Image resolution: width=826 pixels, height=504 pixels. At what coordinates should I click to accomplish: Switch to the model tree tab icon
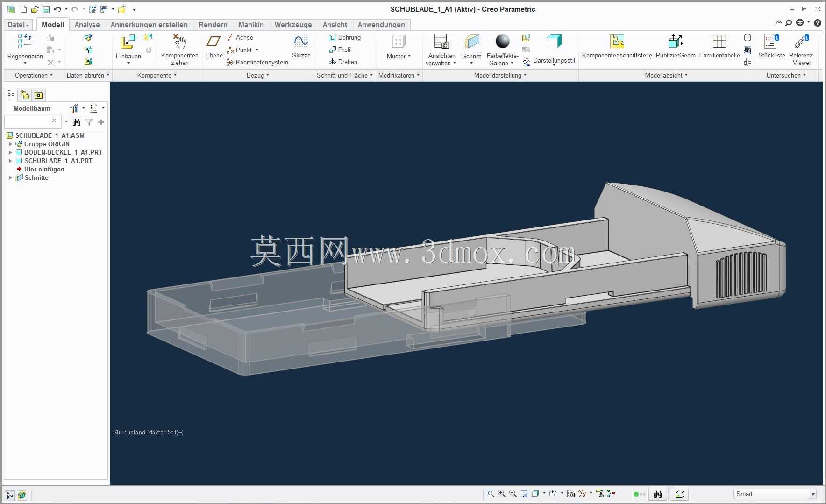coord(11,95)
